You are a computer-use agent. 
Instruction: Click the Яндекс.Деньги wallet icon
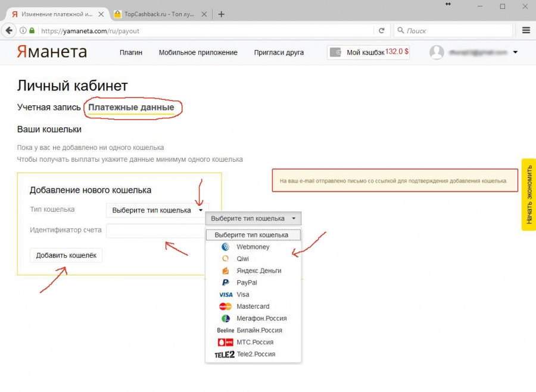coord(226,271)
